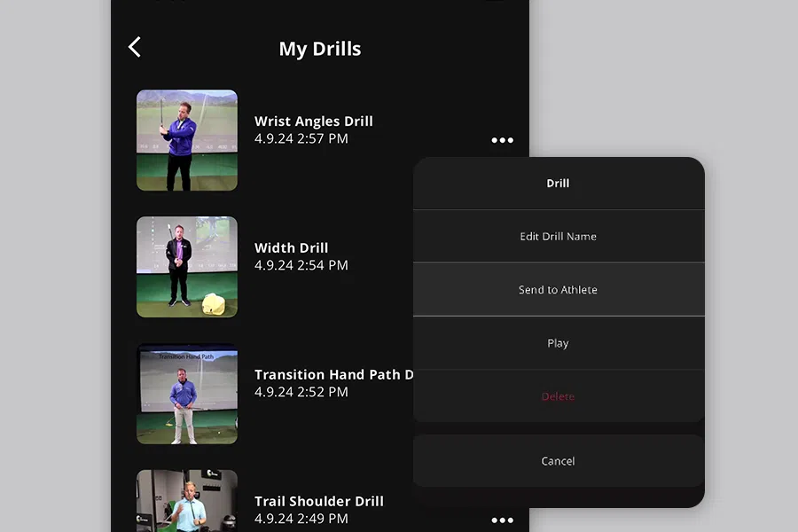
Task: Click the overflow dots next to the highlighted drill
Action: pyautogui.click(x=503, y=140)
